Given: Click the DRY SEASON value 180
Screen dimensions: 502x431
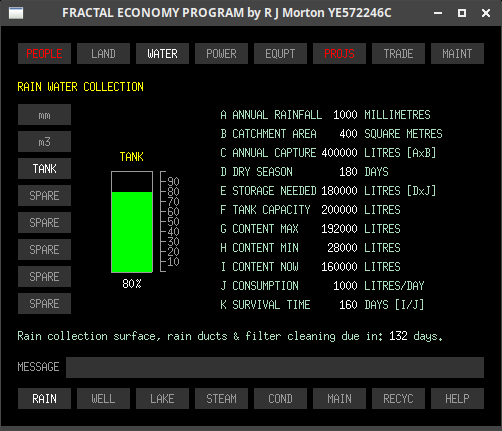Looking at the screenshot, I should pyautogui.click(x=348, y=172).
